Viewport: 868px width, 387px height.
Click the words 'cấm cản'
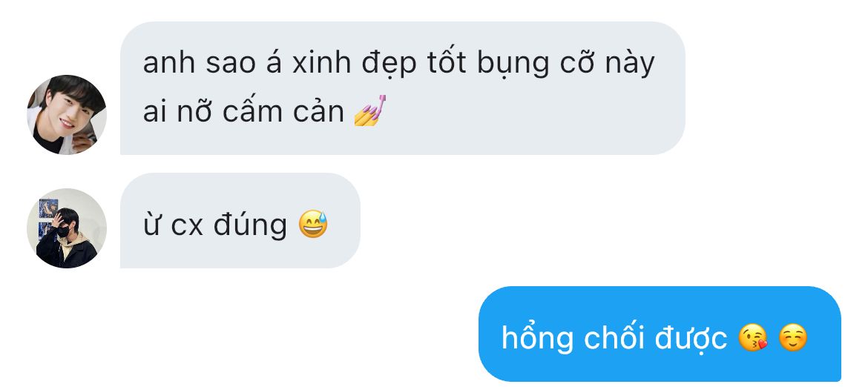point(283,112)
